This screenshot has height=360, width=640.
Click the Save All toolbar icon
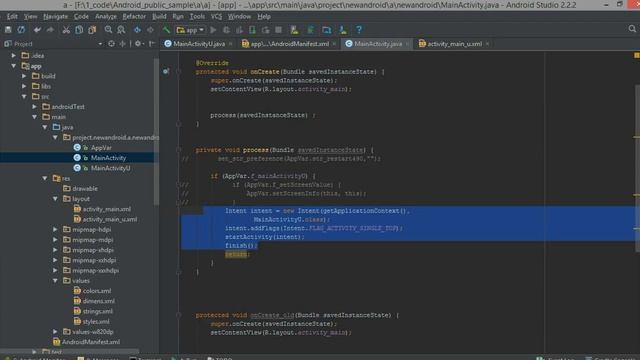[x=8, y=29]
